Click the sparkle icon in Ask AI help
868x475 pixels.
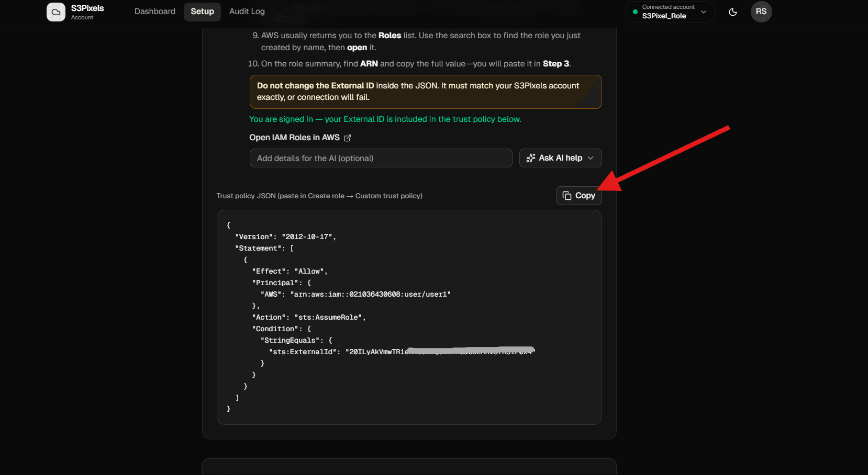[x=531, y=157]
